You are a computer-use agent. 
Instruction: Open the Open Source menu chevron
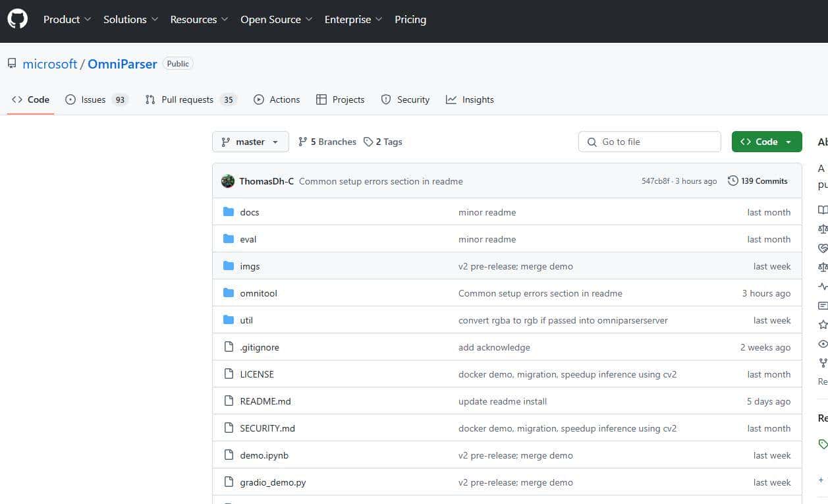point(310,20)
